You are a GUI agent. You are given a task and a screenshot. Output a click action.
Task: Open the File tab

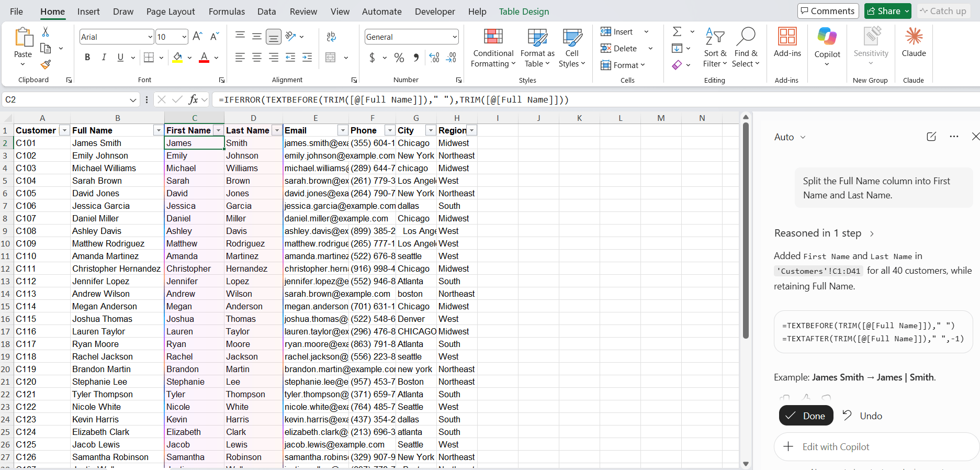(16, 11)
